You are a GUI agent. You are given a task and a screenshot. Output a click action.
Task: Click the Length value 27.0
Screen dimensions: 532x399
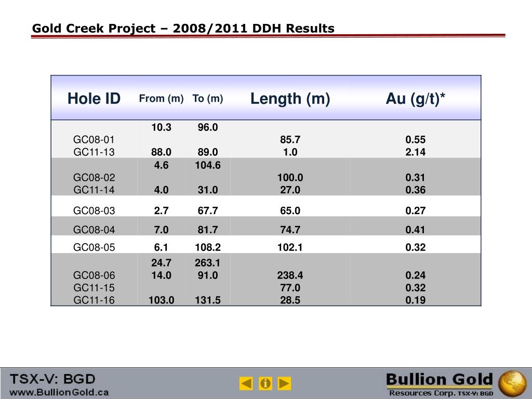(290, 190)
